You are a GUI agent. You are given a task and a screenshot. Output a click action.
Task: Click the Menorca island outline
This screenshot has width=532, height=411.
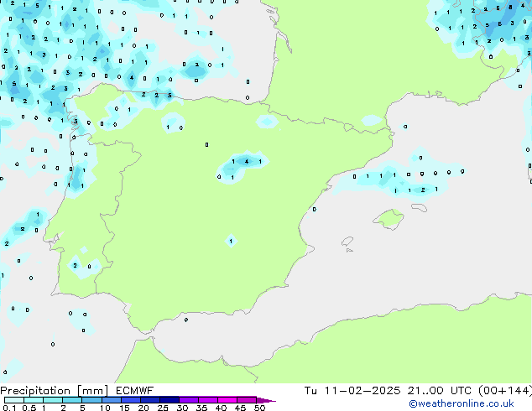[x=420, y=207]
